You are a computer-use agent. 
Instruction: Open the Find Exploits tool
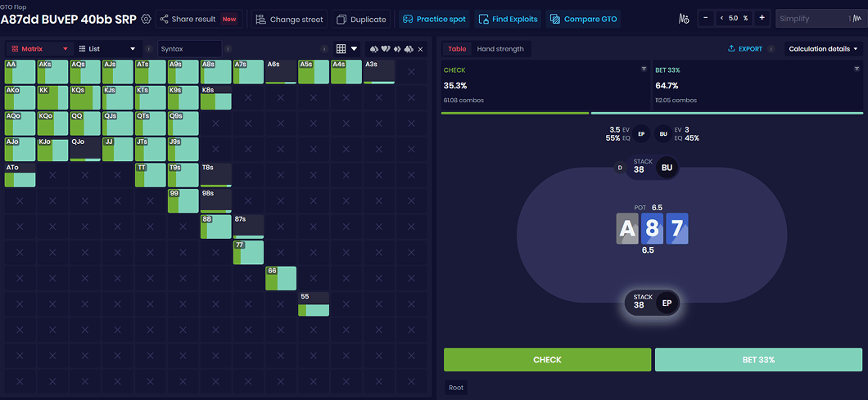507,19
